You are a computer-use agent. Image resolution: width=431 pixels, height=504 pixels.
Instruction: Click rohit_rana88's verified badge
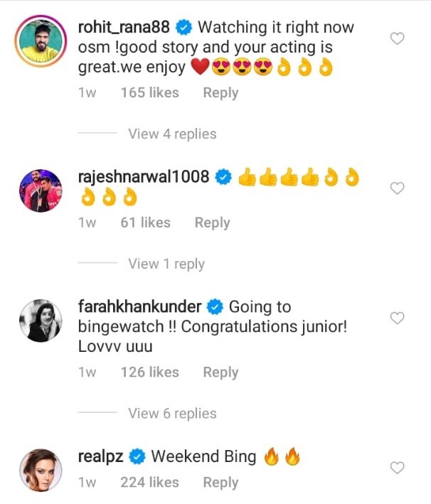pyautogui.click(x=185, y=28)
